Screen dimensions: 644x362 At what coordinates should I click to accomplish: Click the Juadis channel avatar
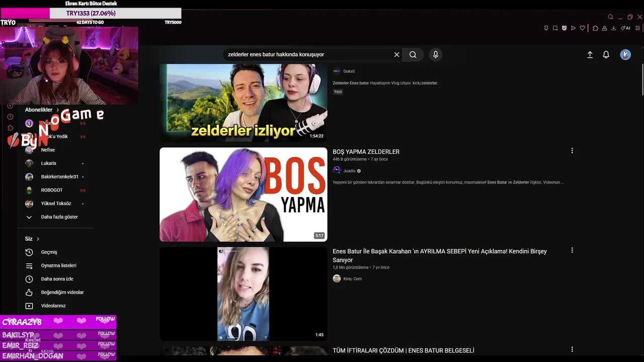(x=337, y=171)
